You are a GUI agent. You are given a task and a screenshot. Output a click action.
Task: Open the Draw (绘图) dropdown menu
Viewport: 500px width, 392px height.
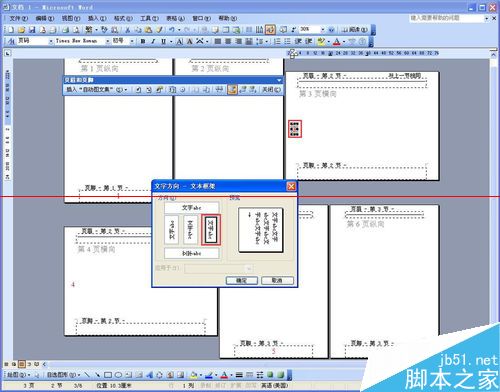[x=19, y=375]
